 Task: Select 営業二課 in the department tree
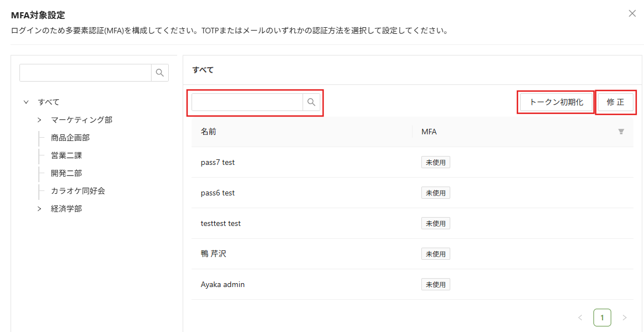pyautogui.click(x=66, y=155)
